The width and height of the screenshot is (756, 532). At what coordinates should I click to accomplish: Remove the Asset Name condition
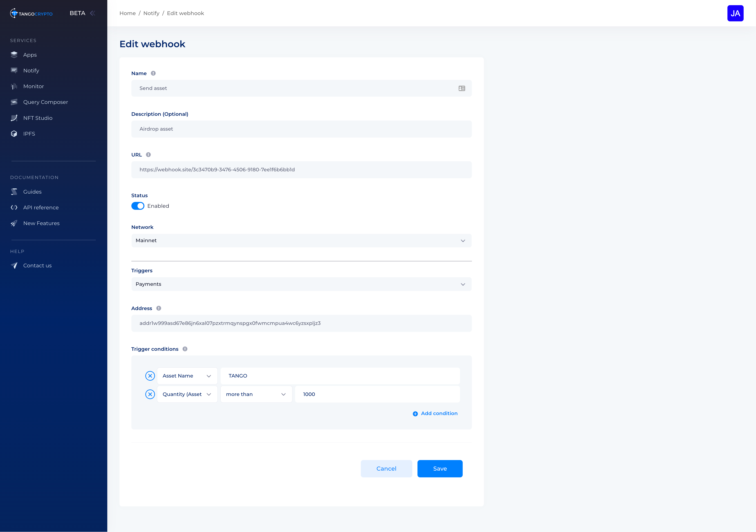[x=150, y=376]
